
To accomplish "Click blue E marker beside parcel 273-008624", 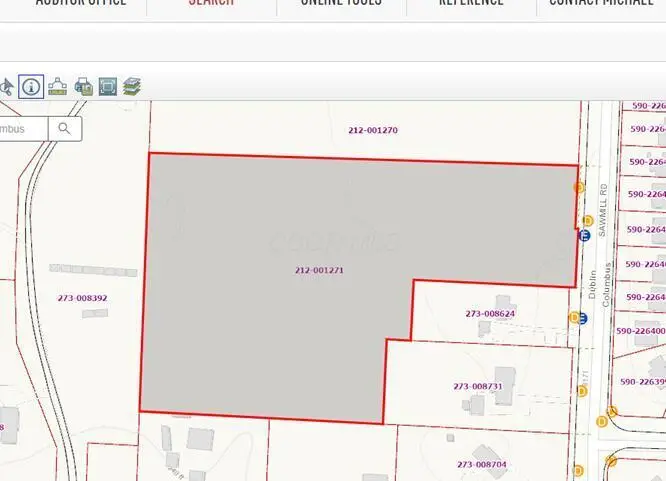I will 582,318.
